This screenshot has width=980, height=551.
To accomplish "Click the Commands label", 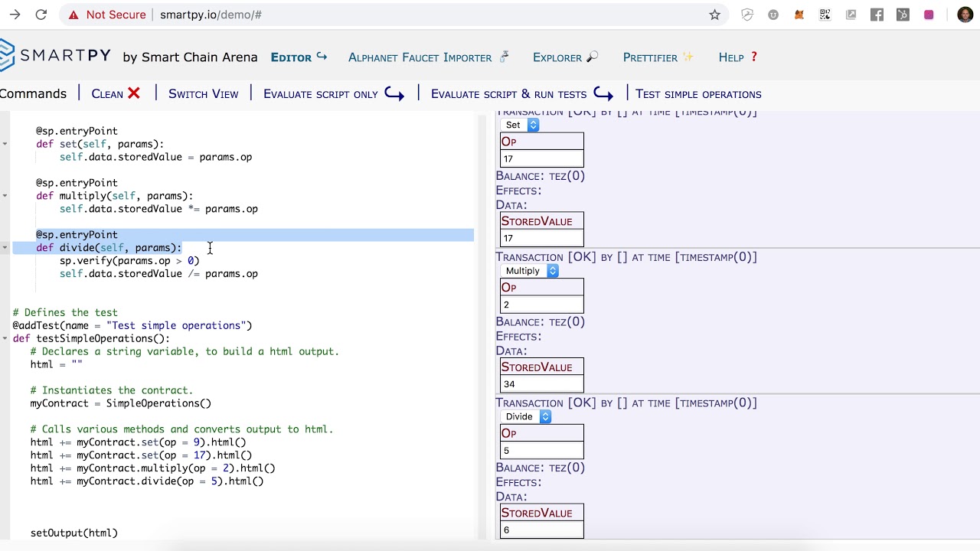I will click(33, 93).
